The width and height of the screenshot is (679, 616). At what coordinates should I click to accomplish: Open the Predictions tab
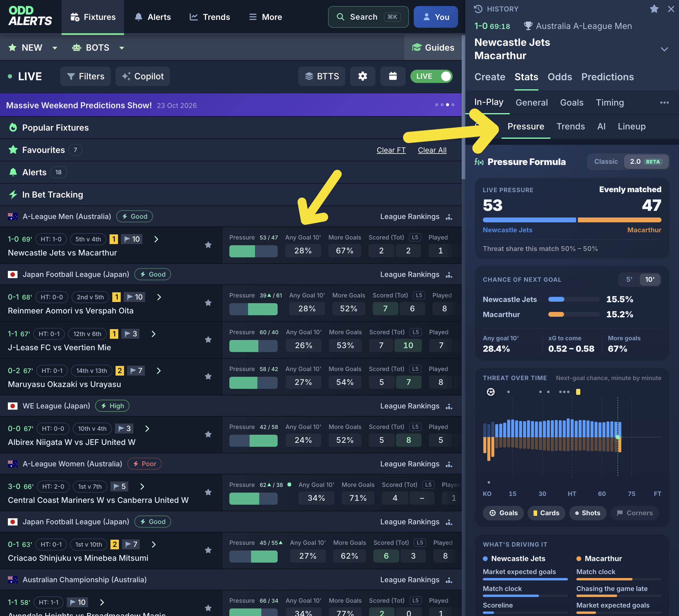pyautogui.click(x=607, y=77)
